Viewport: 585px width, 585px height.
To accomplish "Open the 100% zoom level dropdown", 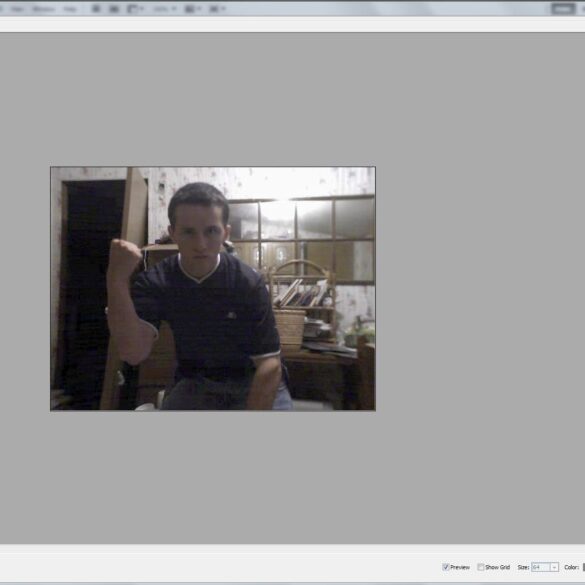I will pyautogui.click(x=165, y=9).
